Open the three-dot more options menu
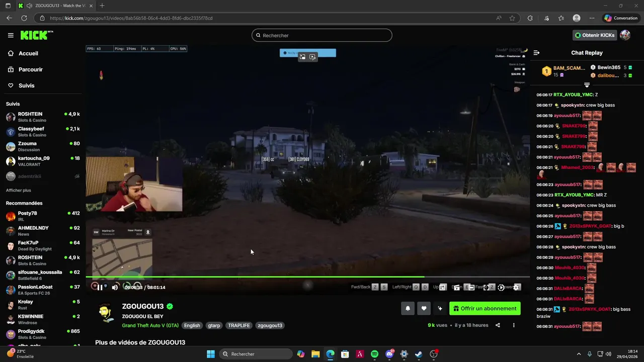This screenshot has height=362, width=644. tap(514, 325)
